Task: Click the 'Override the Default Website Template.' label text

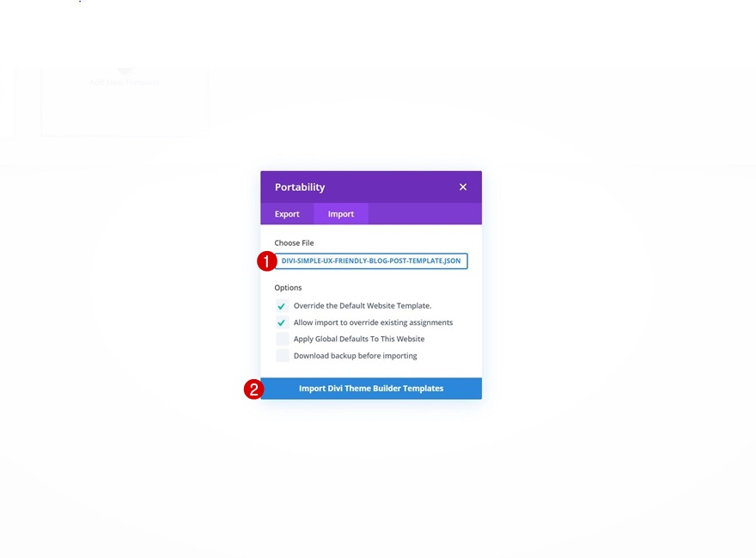Action: [363, 305]
